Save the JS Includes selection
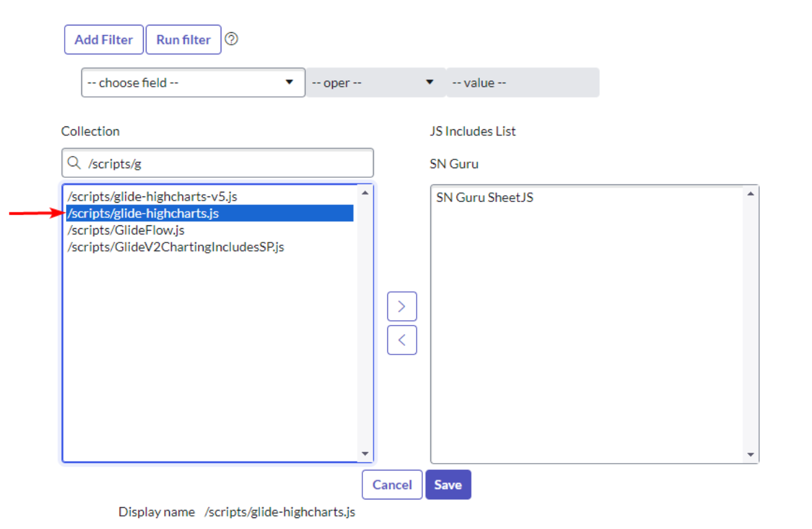Image resolution: width=812 pixels, height=529 pixels. (448, 484)
